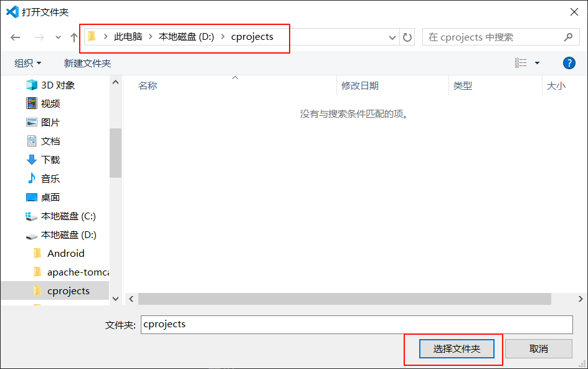Click the up one level arrow

(x=73, y=37)
